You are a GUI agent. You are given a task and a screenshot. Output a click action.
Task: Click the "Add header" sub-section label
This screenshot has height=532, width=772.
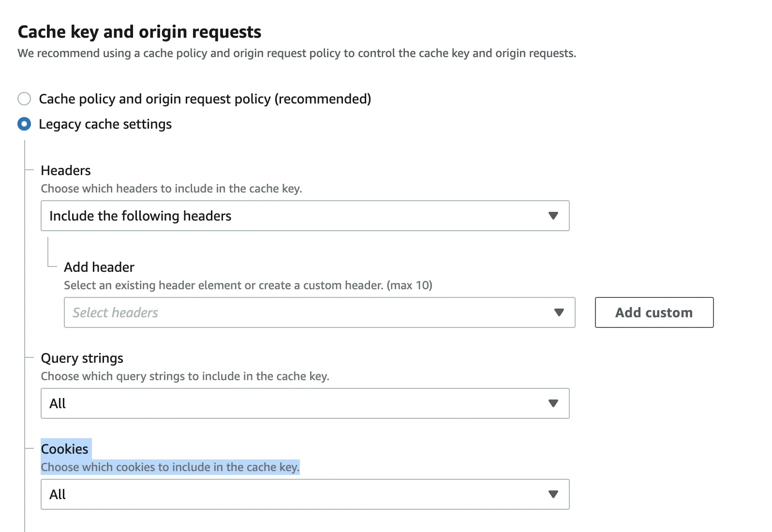(99, 267)
